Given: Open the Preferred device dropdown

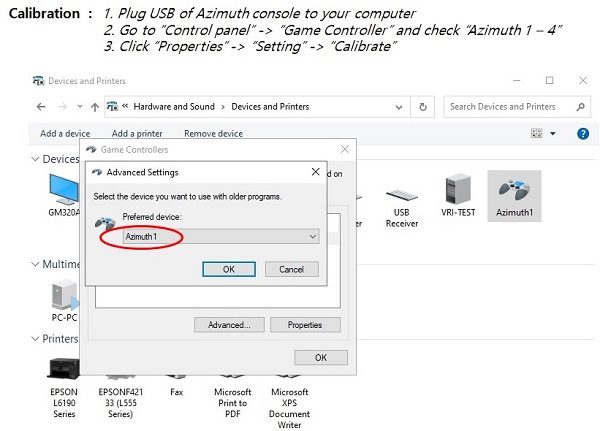Looking at the screenshot, I should pos(220,237).
